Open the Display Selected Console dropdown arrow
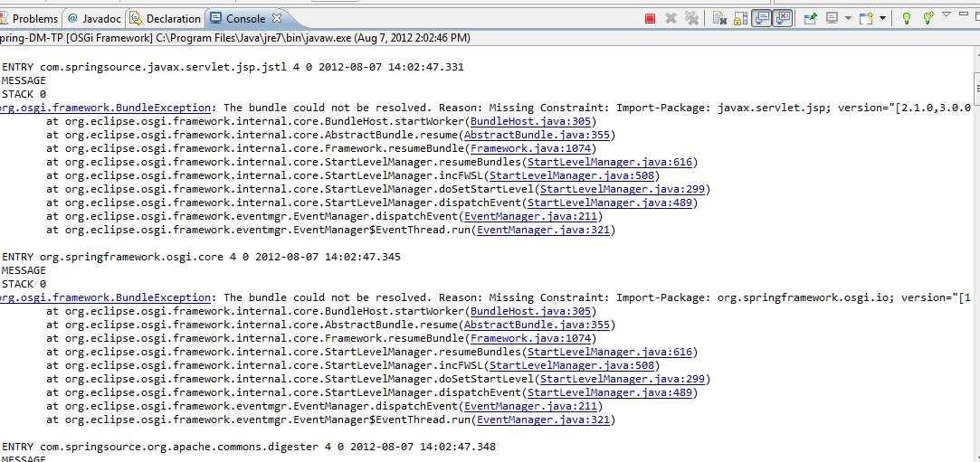The width and height of the screenshot is (980, 462). 848,19
